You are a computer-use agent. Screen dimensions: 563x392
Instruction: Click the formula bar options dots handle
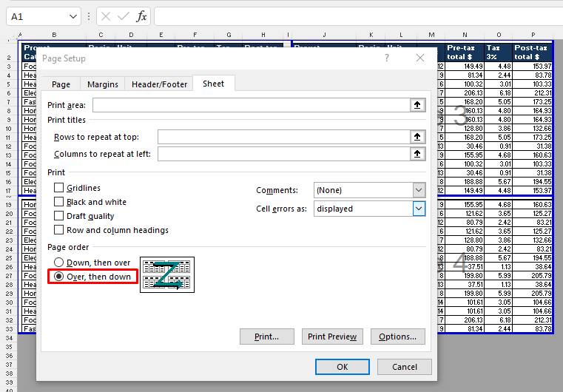tap(89, 16)
